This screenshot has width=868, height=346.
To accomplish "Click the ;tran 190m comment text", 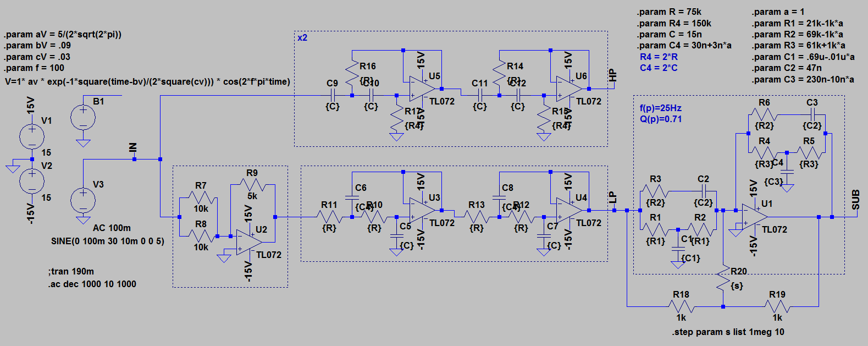I will point(71,272).
